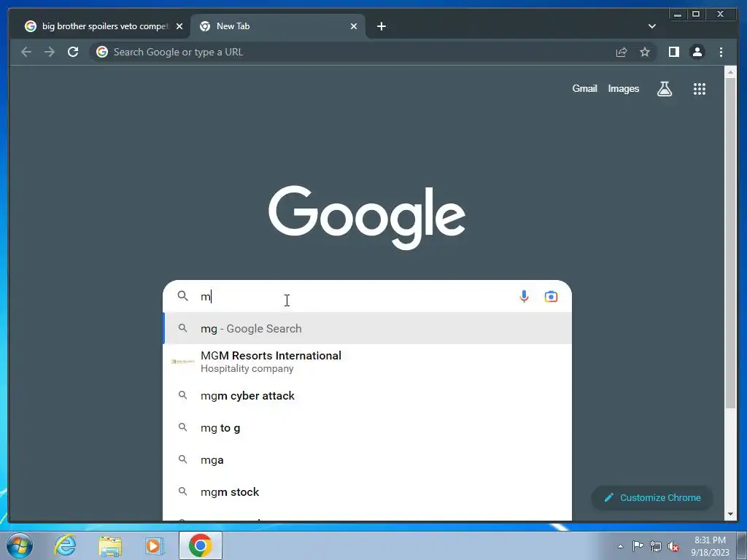Screen dimensions: 747x560
Task: Click the page vertical scrollbar
Action: pos(730,243)
